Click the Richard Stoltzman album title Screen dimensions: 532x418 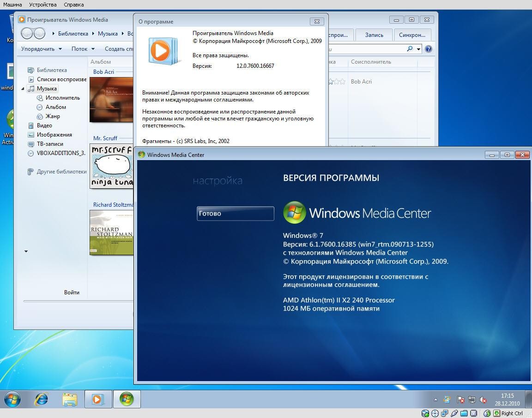pyautogui.click(x=113, y=205)
